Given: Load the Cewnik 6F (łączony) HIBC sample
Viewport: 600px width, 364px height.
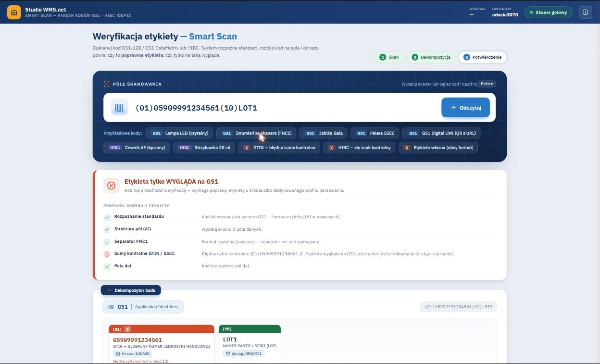Looking at the screenshot, I should coord(137,148).
